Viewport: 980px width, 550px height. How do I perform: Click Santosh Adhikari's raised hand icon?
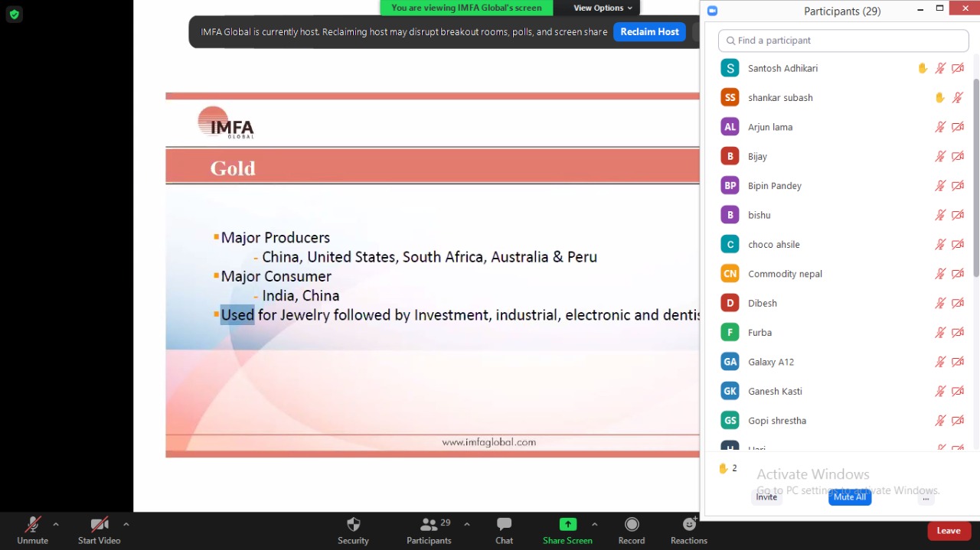tap(923, 68)
